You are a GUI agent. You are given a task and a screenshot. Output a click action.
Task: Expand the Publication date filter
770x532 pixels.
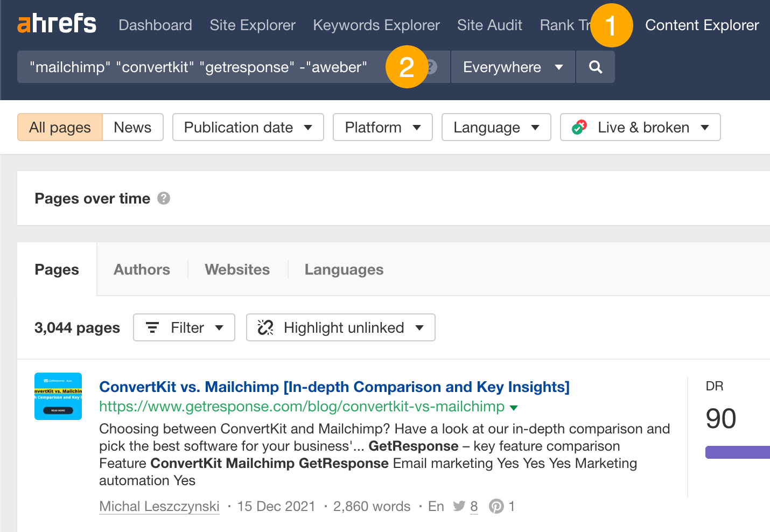(247, 127)
